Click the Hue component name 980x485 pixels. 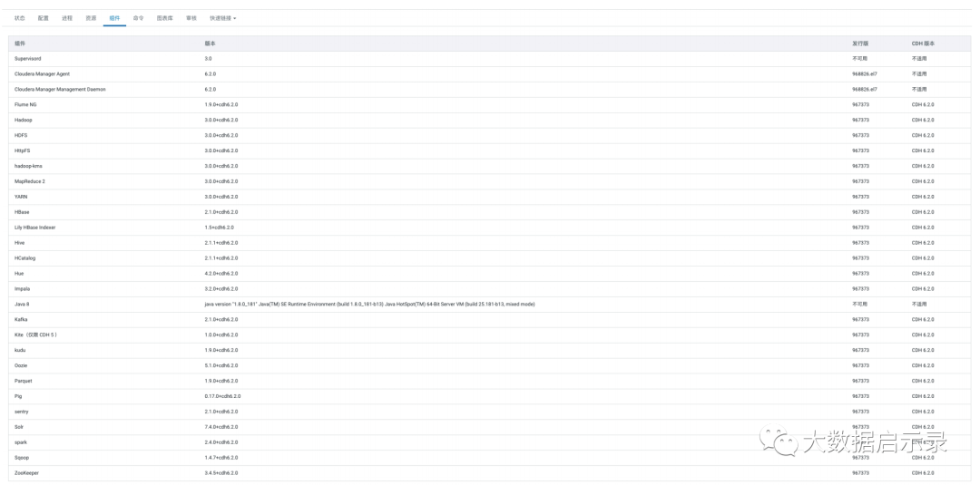pos(19,274)
